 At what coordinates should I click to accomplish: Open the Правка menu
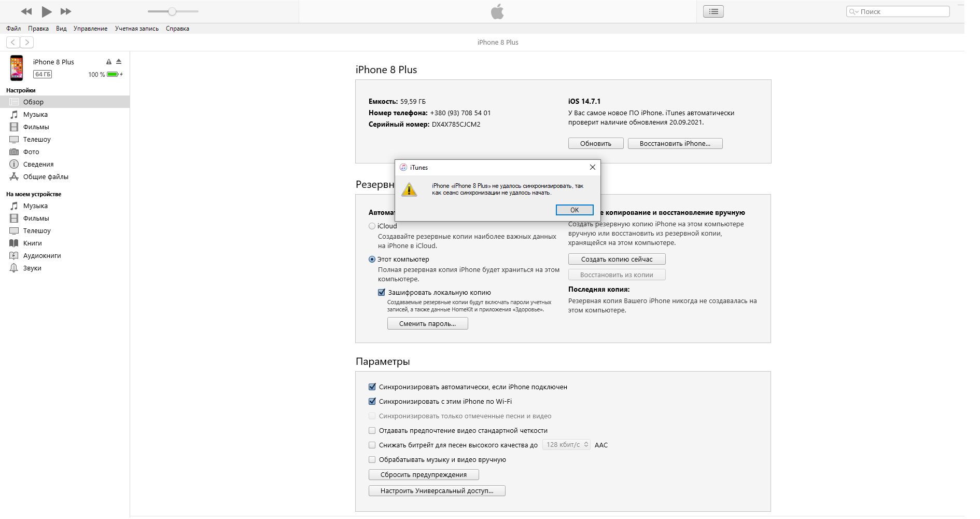(38, 29)
